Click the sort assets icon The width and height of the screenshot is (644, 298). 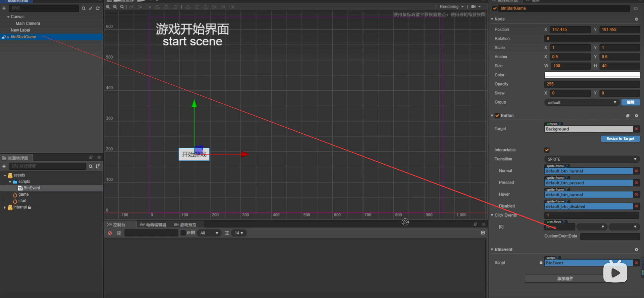(x=98, y=166)
